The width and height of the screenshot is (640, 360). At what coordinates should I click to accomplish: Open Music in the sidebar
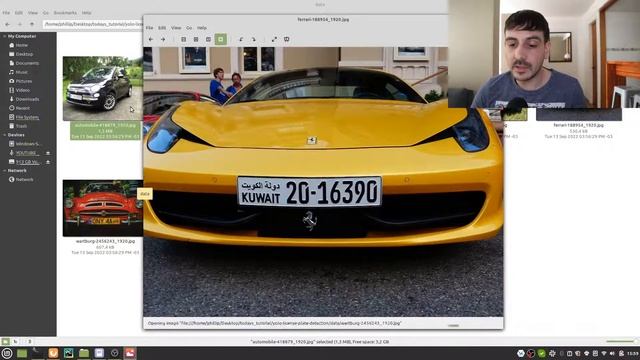click(x=21, y=72)
